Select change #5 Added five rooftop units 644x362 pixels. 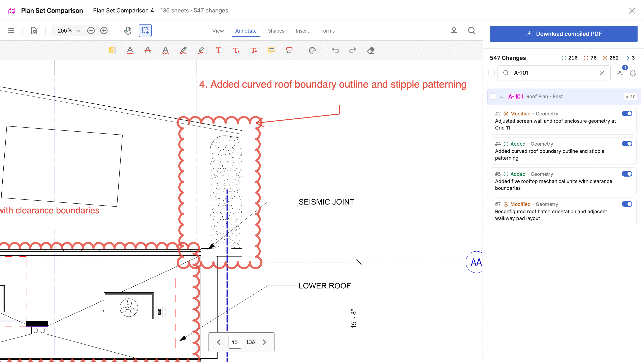(x=563, y=181)
